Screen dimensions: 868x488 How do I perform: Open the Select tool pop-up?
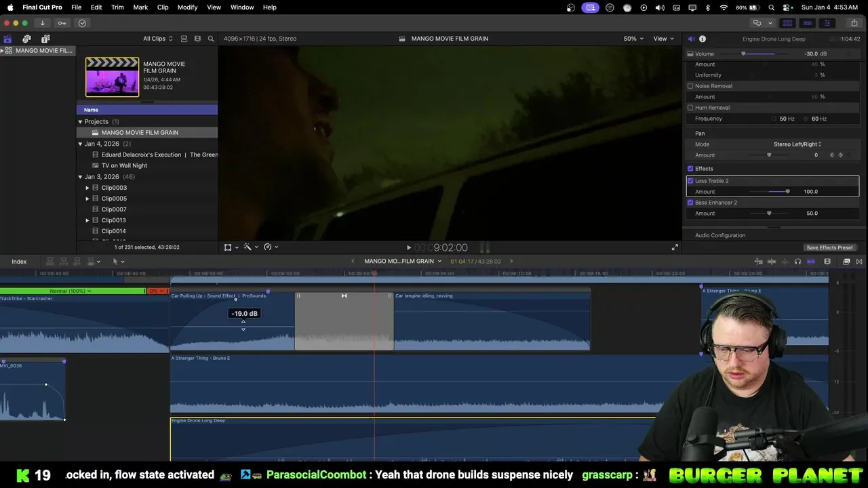118,262
